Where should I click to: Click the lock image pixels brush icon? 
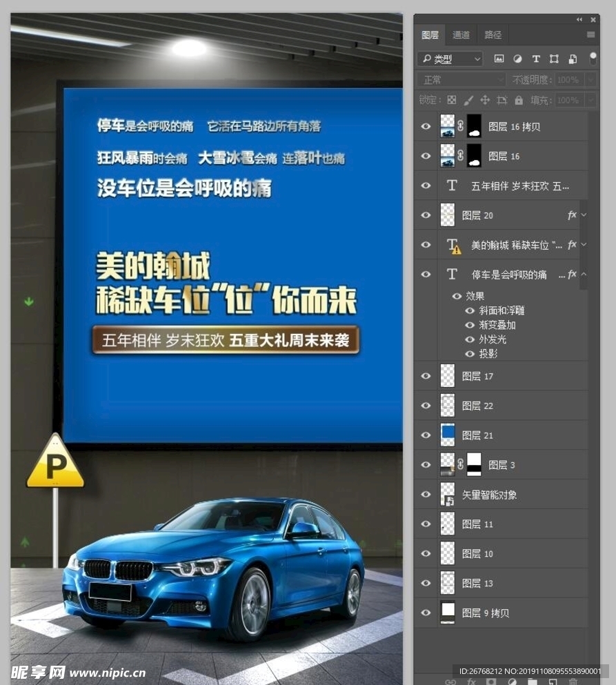pos(468,100)
